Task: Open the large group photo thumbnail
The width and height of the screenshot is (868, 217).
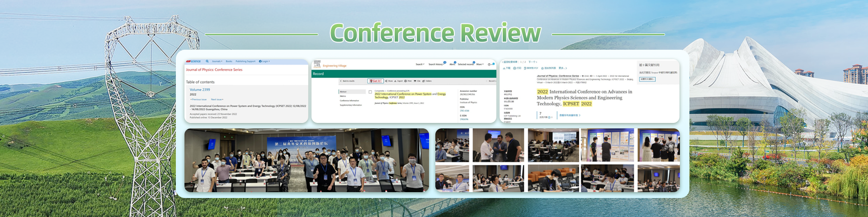Action: [307, 160]
